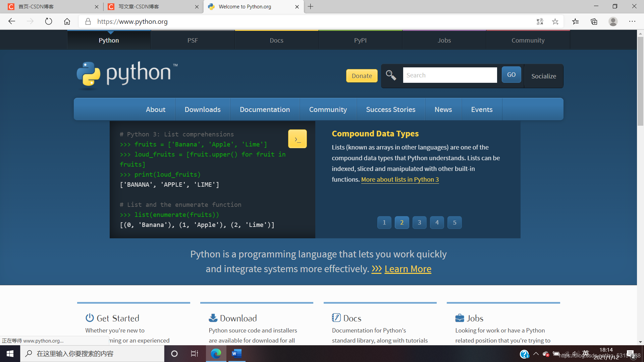Open More about lists in Python 3

(400, 180)
